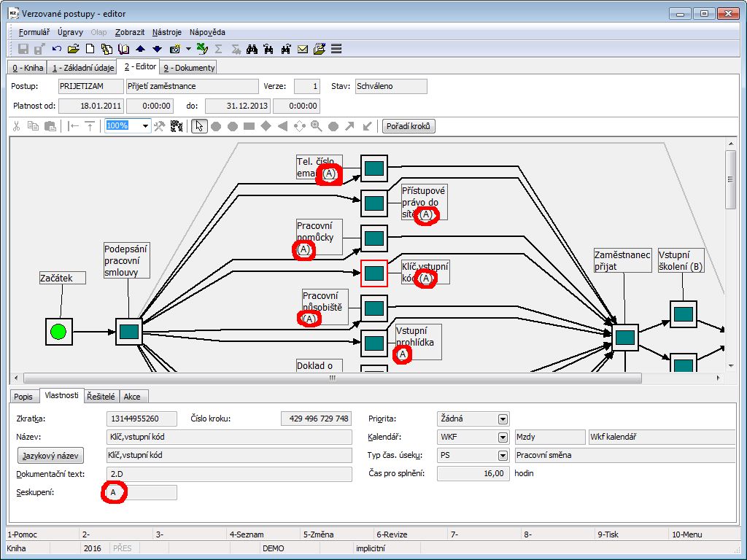Image resolution: width=747 pixels, height=560 pixels.
Task: Expand the Priorita dropdown
Action: pyautogui.click(x=503, y=419)
